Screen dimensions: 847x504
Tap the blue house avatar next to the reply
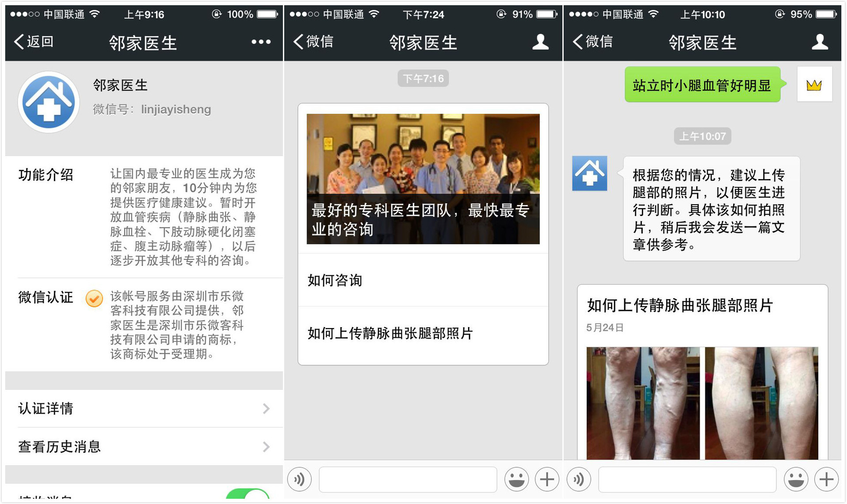click(x=589, y=173)
